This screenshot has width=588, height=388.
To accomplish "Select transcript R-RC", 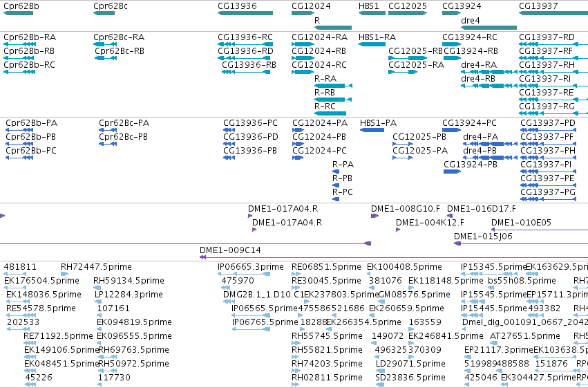I will 325,107.
